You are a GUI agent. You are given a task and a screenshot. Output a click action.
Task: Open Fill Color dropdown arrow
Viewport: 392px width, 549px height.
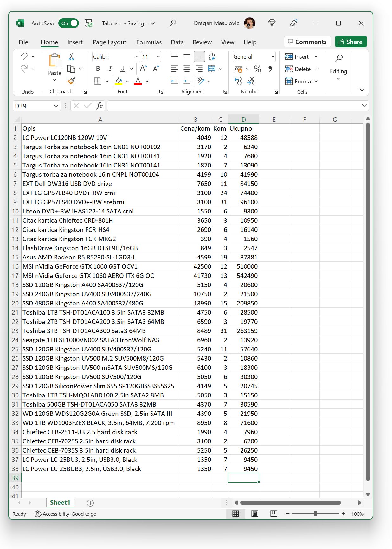tap(127, 81)
